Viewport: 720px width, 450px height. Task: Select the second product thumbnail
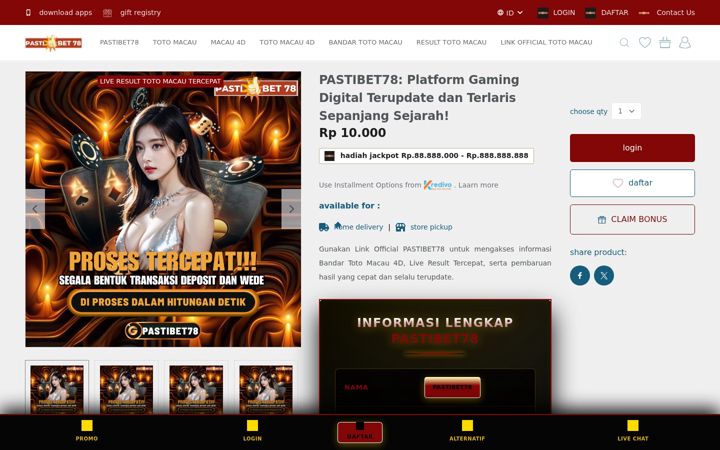click(x=126, y=388)
